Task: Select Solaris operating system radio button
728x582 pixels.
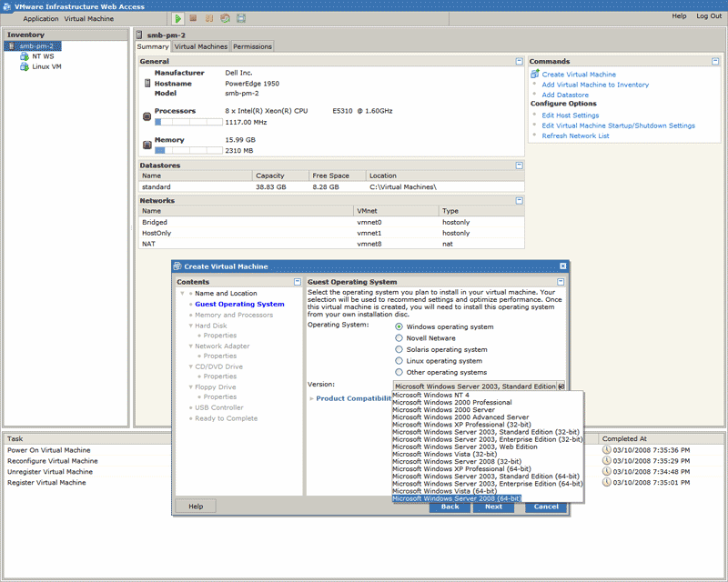Action: click(x=399, y=349)
